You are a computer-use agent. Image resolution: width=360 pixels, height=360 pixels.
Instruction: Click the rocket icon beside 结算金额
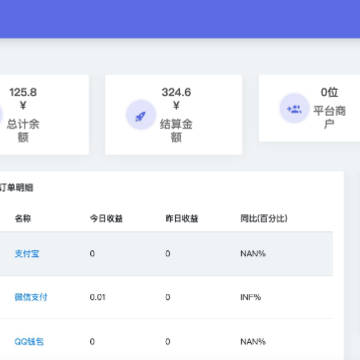(141, 115)
